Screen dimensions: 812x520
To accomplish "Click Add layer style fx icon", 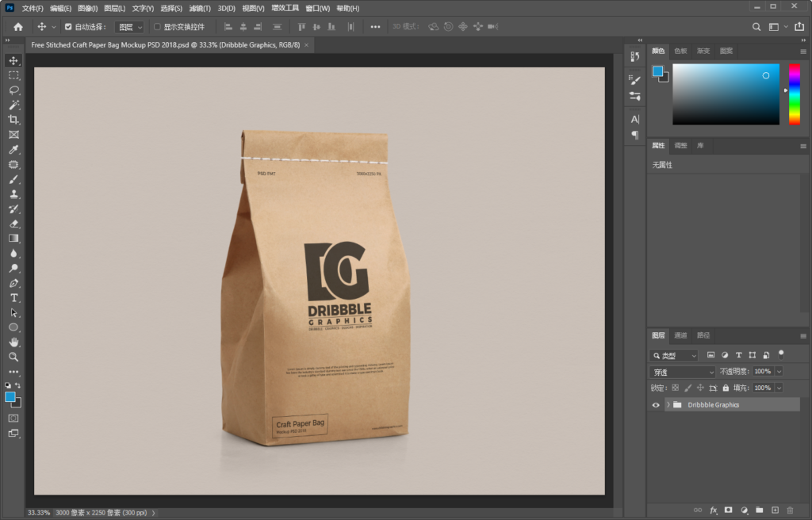I will (713, 510).
